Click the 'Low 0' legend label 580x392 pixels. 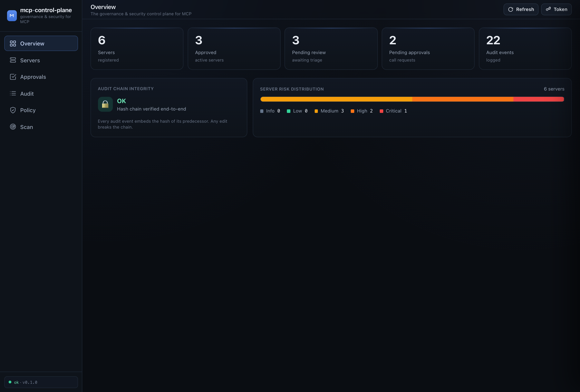point(300,111)
